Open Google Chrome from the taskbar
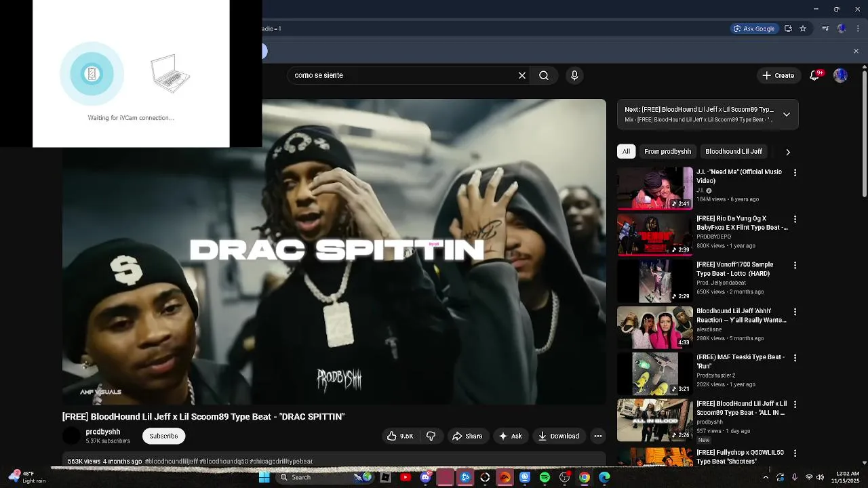This screenshot has height=488, width=868. (x=585, y=477)
